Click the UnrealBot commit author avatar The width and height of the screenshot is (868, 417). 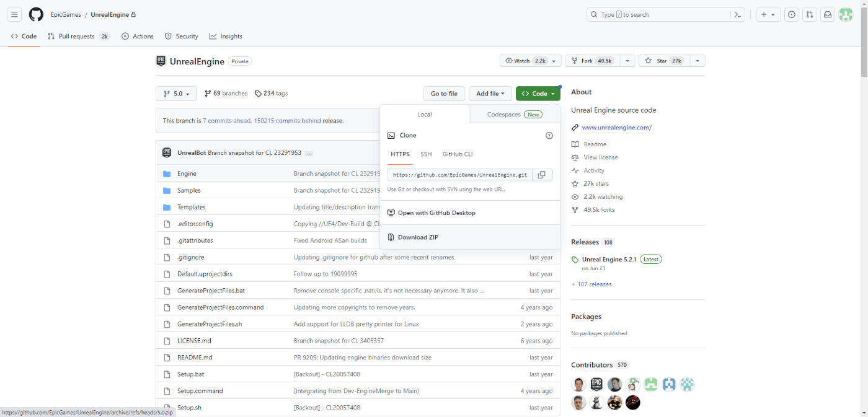point(167,152)
